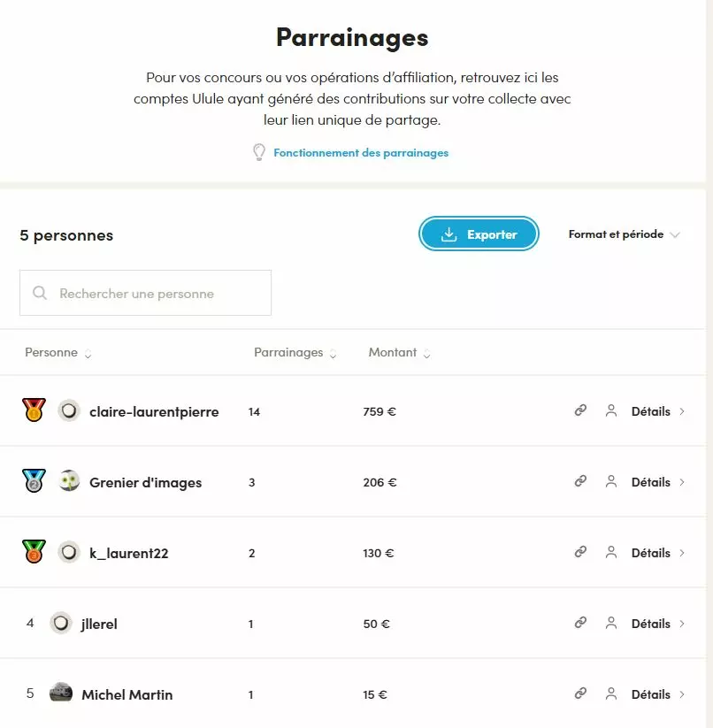Viewport: 713px width, 728px height.
Task: Sort the list by Personne column
Action: [x=57, y=353]
